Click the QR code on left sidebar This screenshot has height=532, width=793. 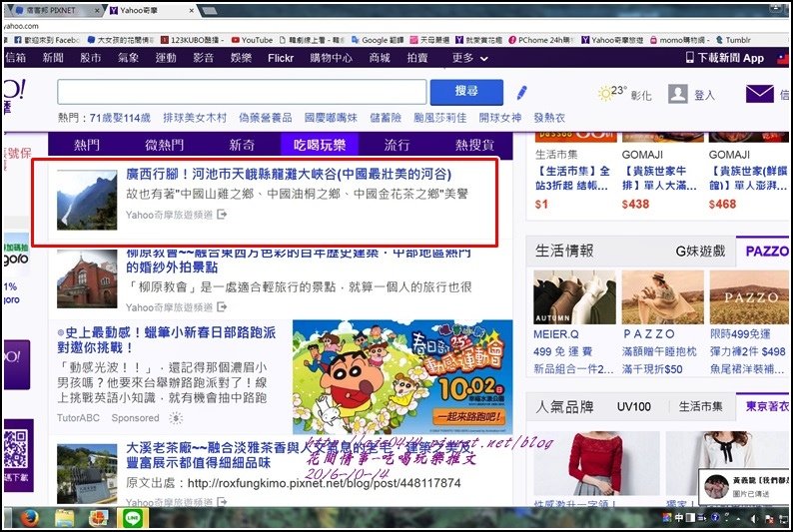tap(16, 448)
